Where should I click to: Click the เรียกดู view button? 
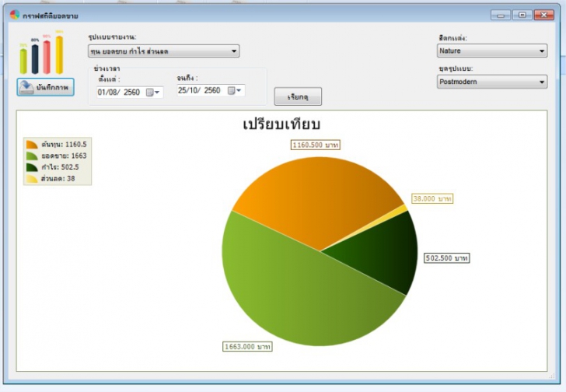pyautogui.click(x=298, y=96)
